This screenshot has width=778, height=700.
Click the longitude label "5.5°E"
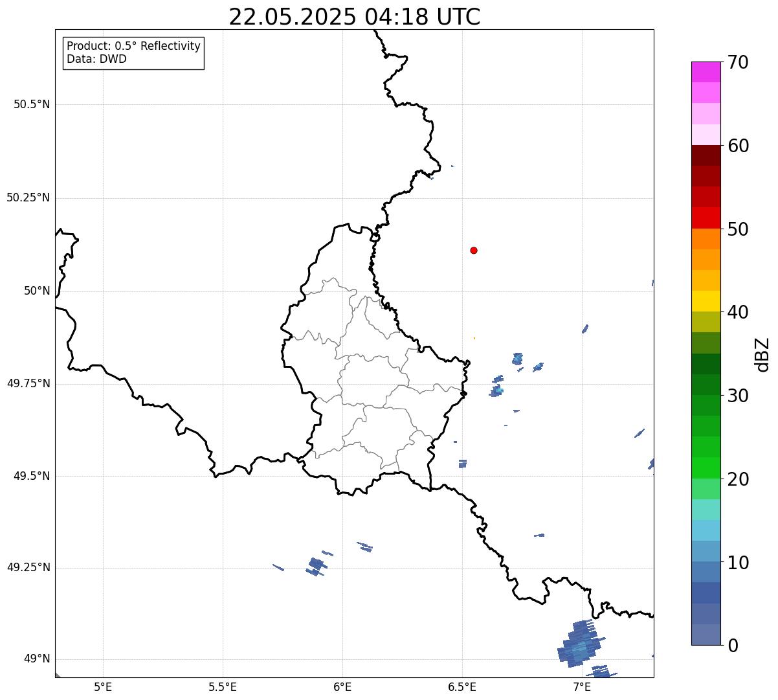[223, 686]
